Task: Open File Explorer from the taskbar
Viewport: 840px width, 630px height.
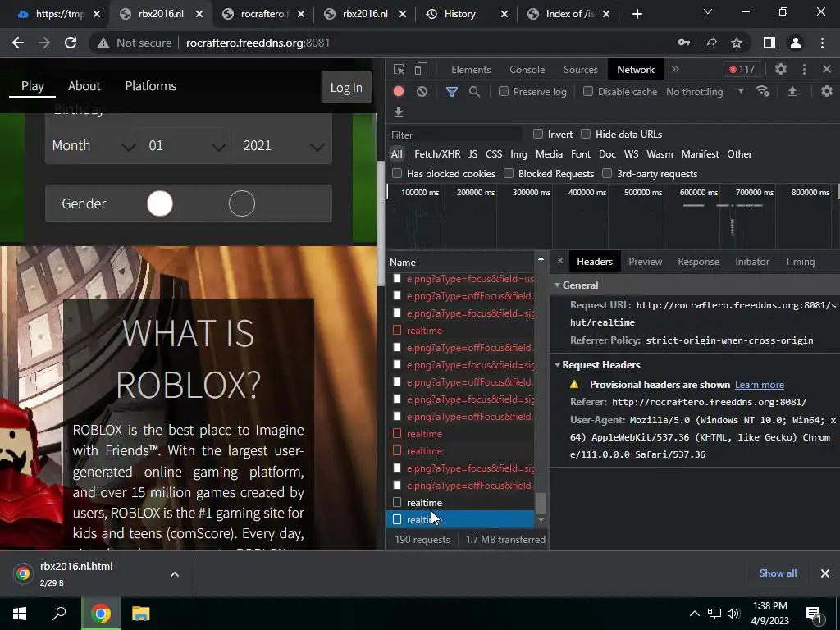Action: (x=140, y=614)
